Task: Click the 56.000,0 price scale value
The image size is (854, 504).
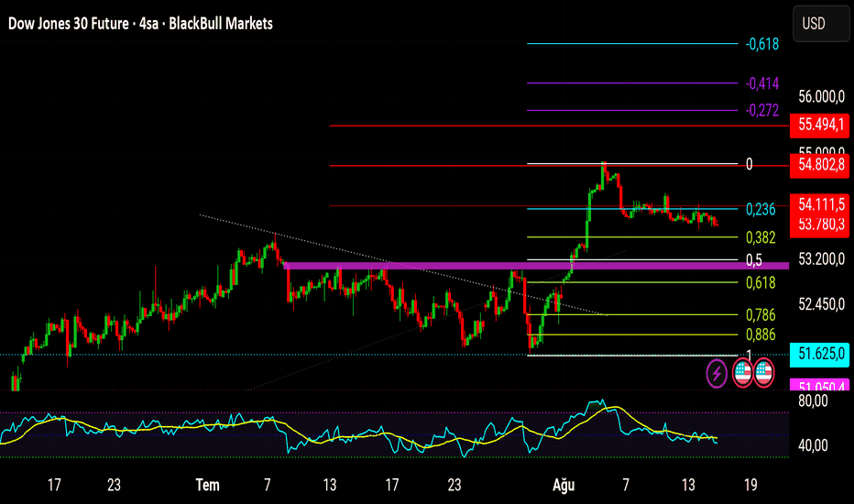Action: [821, 97]
